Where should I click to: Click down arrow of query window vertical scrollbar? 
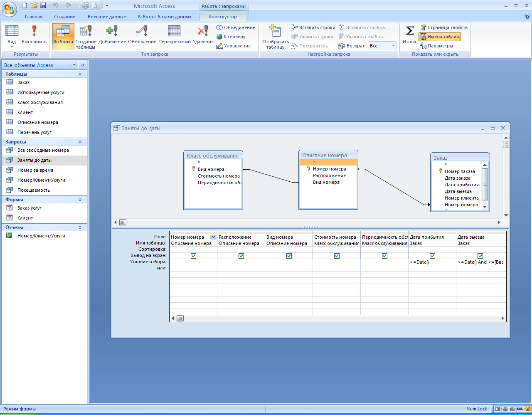click(506, 215)
